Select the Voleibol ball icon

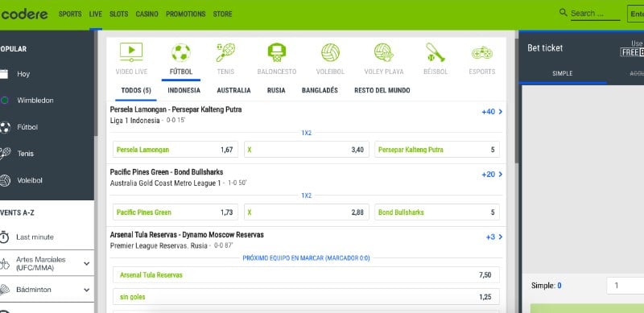click(x=330, y=52)
